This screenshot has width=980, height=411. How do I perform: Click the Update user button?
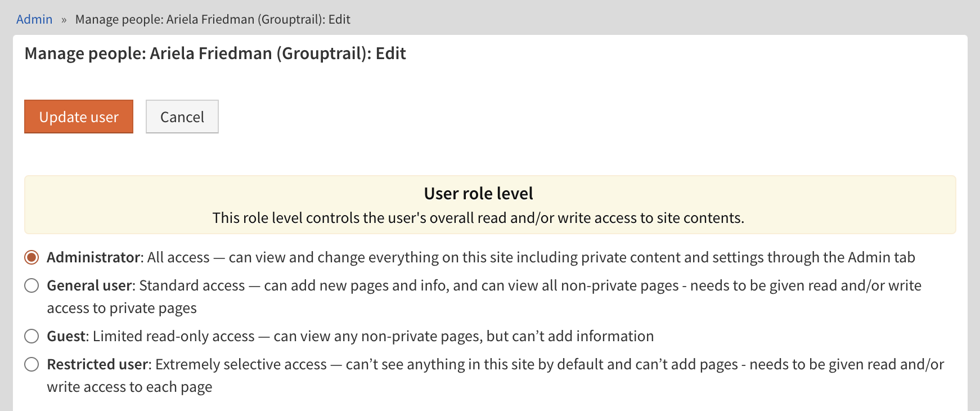click(x=79, y=117)
